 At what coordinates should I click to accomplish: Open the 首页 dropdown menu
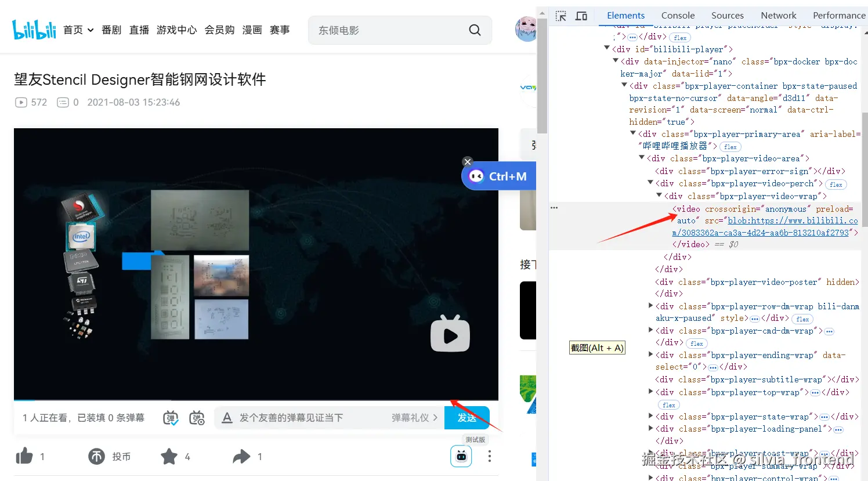pos(78,30)
